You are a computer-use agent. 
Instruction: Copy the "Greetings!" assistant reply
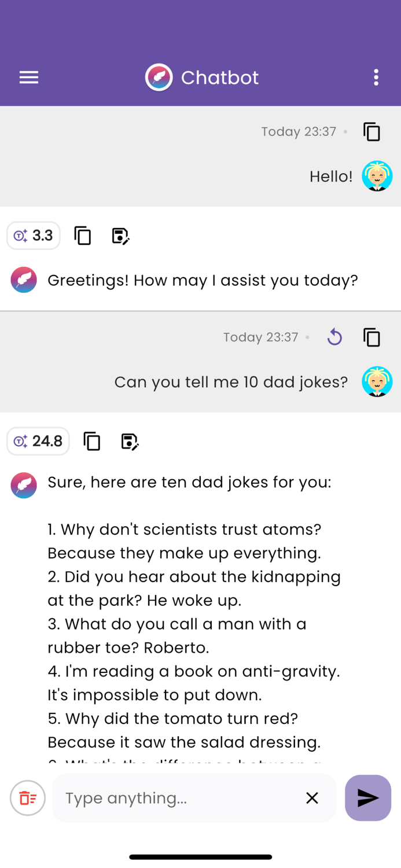[82, 236]
